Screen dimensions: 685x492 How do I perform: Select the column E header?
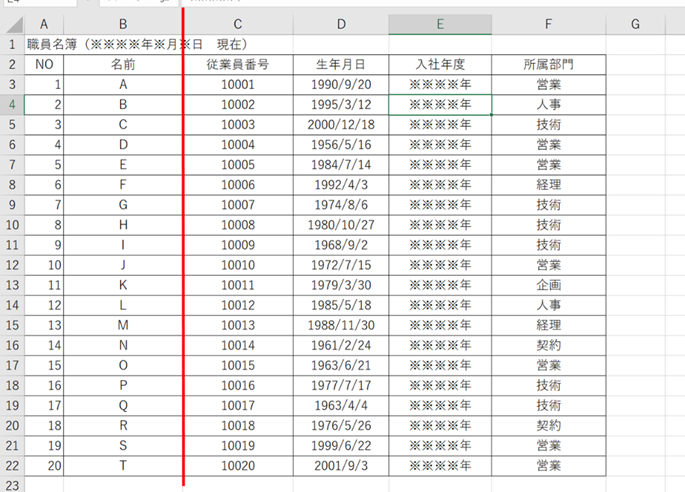[x=440, y=24]
